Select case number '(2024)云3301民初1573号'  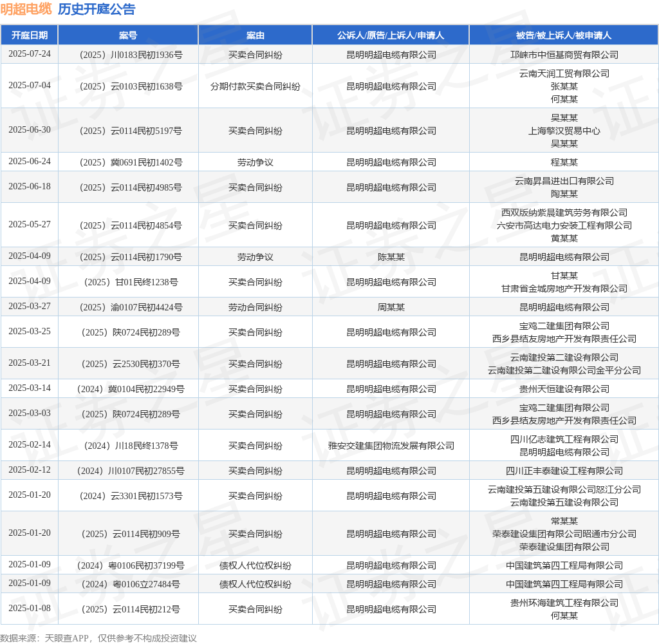(131, 497)
